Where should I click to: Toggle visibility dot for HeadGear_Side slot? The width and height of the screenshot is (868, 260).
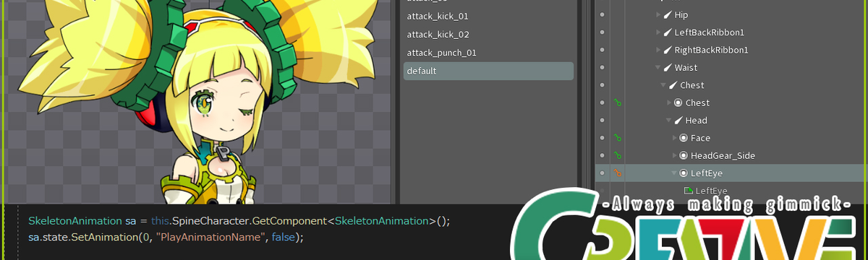pyautogui.click(x=603, y=155)
